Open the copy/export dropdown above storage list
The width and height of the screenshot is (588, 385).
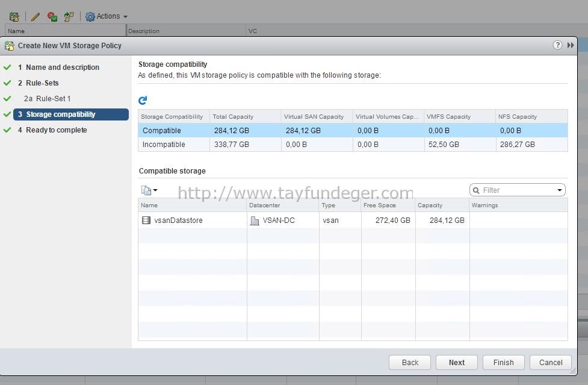(x=149, y=190)
